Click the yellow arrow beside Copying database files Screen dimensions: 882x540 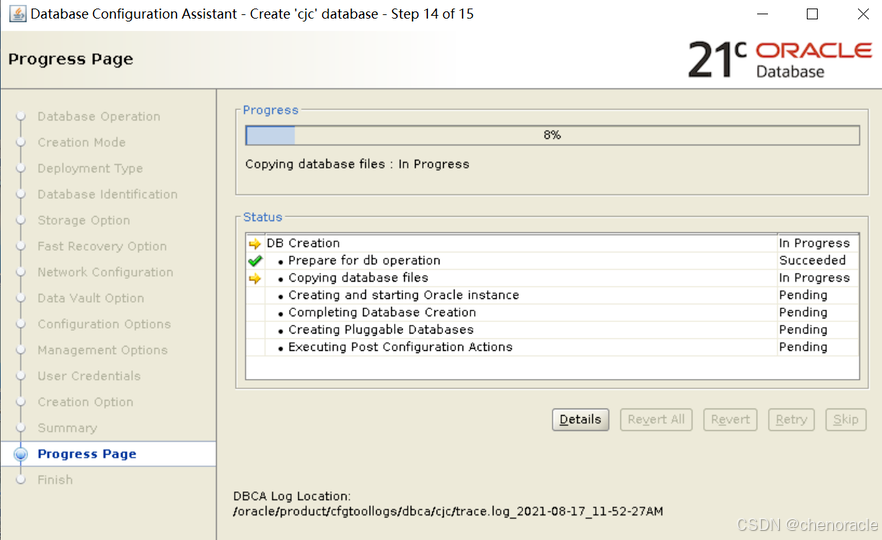[255, 278]
